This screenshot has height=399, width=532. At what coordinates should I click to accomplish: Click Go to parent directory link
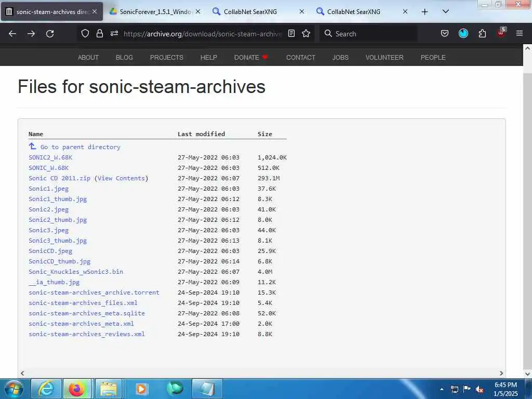click(x=80, y=147)
